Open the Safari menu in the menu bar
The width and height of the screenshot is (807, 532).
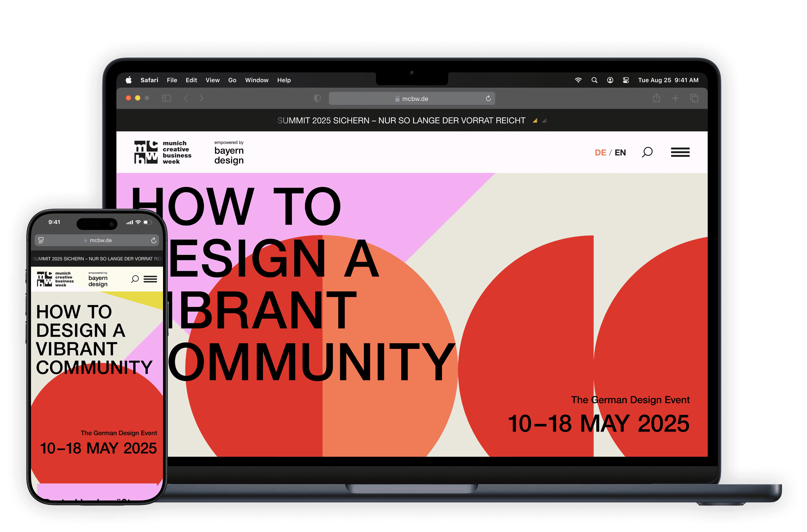click(x=149, y=80)
